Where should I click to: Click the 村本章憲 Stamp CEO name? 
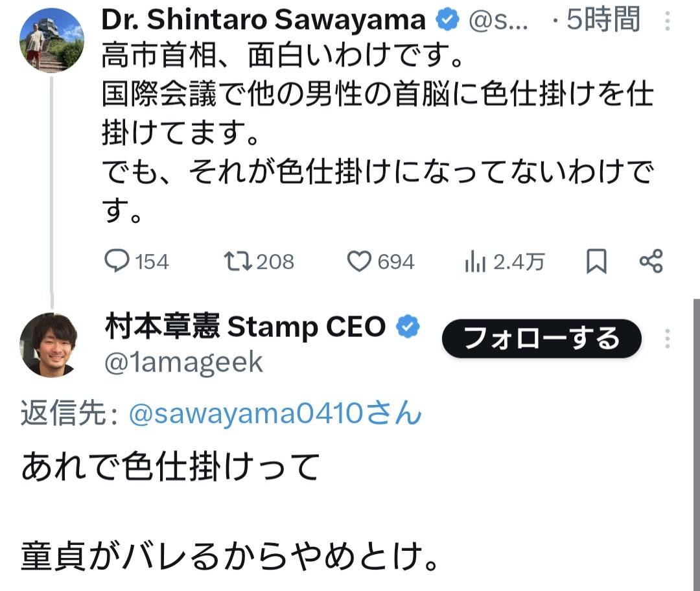coord(245,327)
